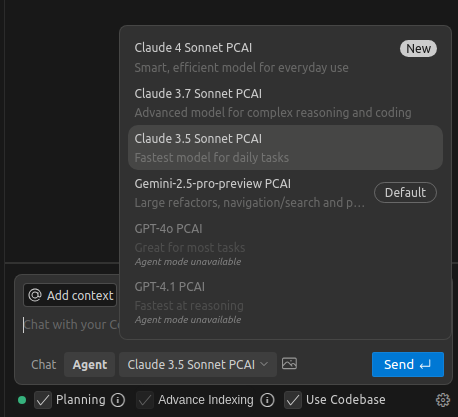Click the Add context button
This screenshot has height=417, width=458.
point(70,295)
